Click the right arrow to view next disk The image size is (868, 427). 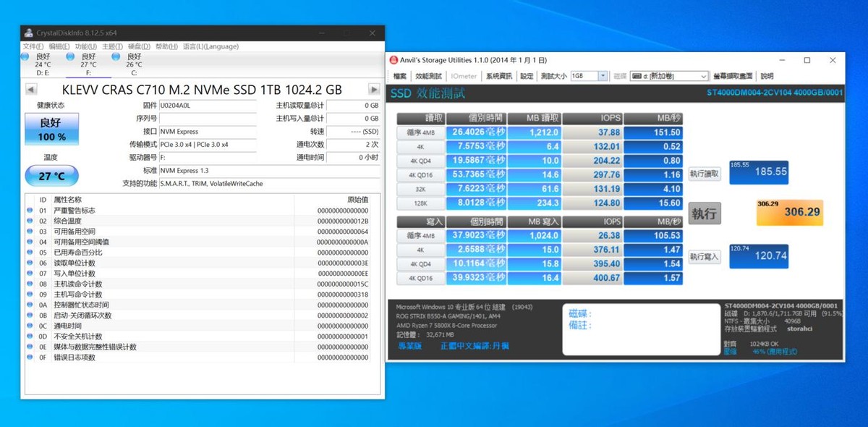374,89
